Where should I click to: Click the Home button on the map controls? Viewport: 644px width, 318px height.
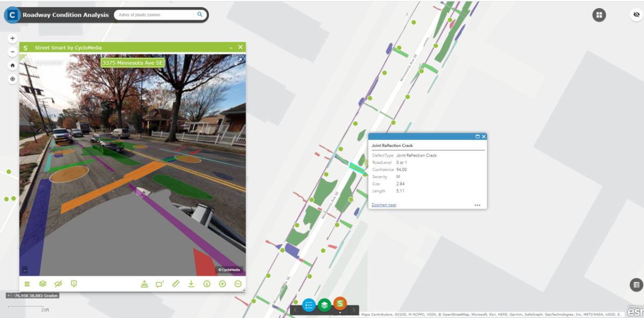click(x=12, y=65)
